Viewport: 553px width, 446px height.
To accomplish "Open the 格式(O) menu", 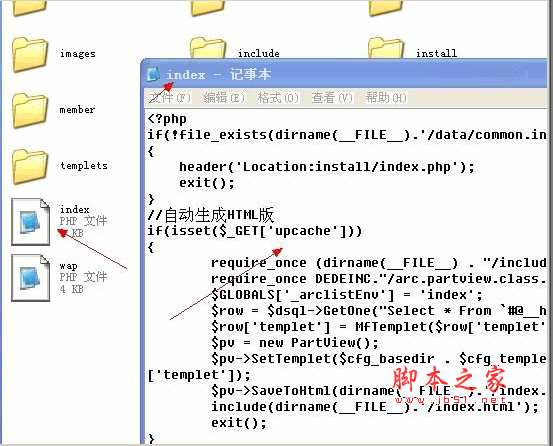I will click(x=278, y=98).
